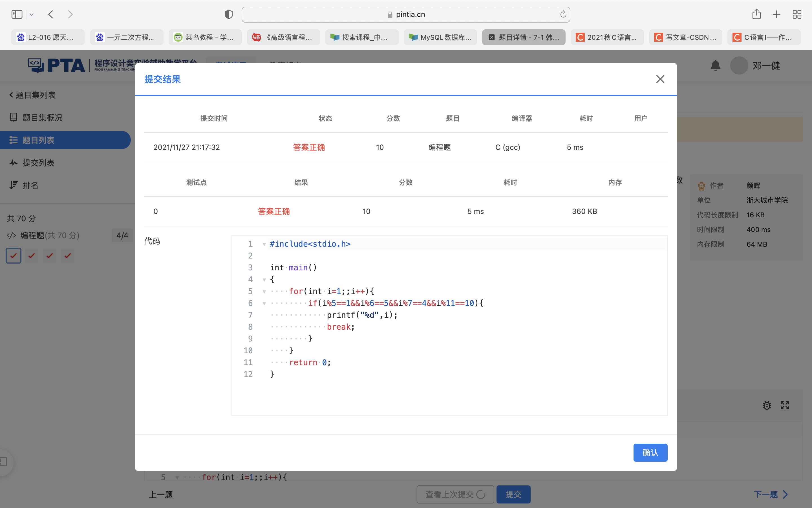Click 查看上次提交 button
812x508 pixels.
455,494
